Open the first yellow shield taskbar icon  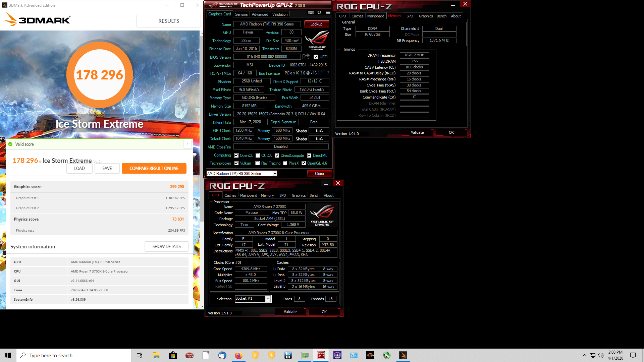(255, 355)
